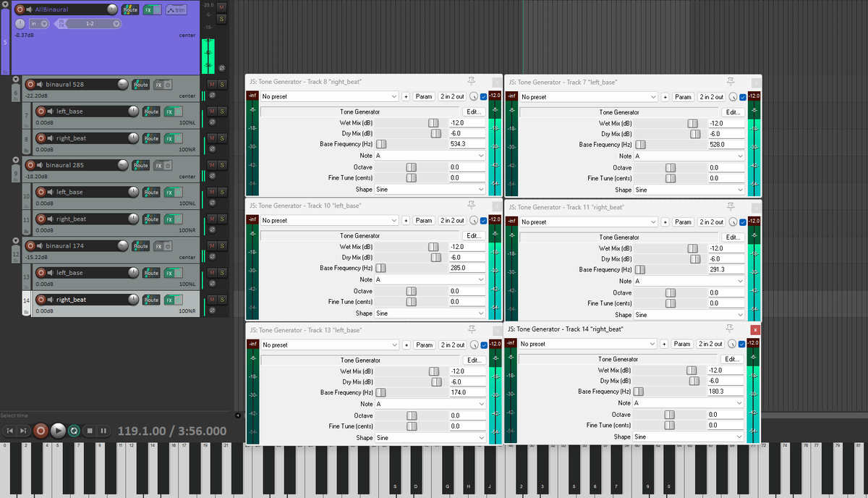Click the 119.1.00 / 3:56.000 time display
This screenshot has width=868, height=498.
[172, 431]
